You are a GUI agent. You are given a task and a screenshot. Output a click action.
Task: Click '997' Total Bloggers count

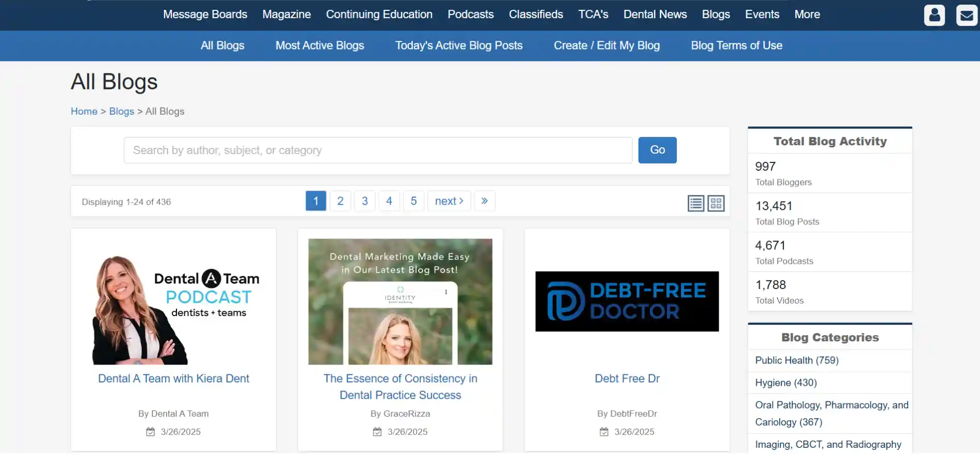tap(765, 167)
